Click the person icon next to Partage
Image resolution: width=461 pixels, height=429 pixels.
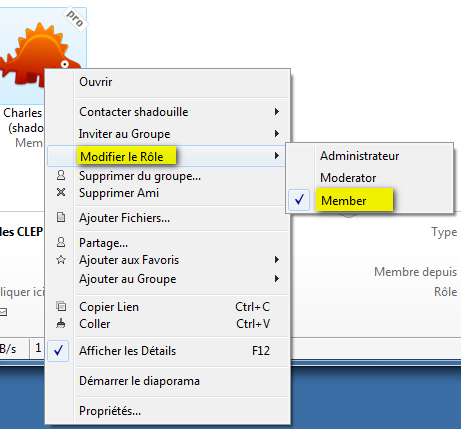[61, 242]
